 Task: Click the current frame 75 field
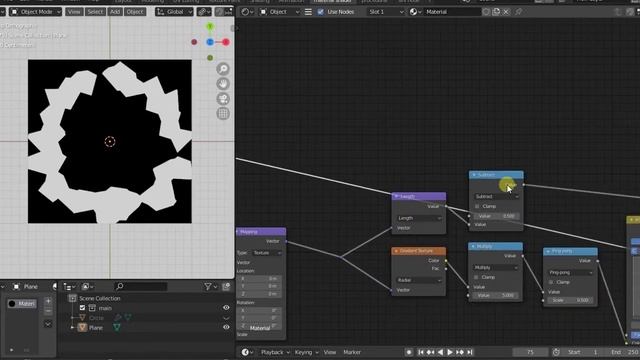(530, 352)
